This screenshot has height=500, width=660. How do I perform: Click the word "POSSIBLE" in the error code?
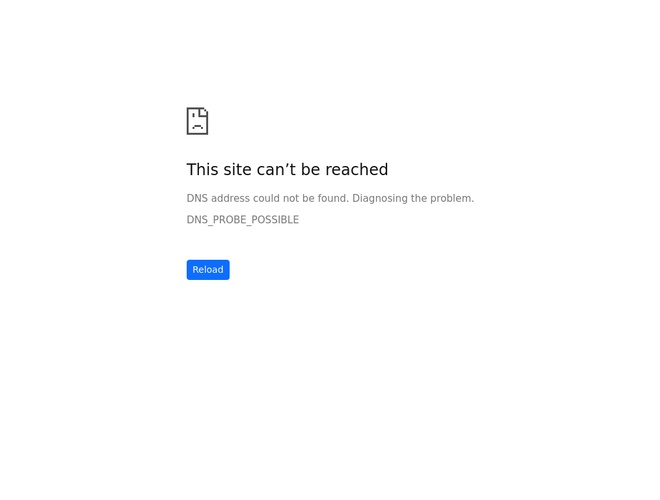tap(275, 220)
